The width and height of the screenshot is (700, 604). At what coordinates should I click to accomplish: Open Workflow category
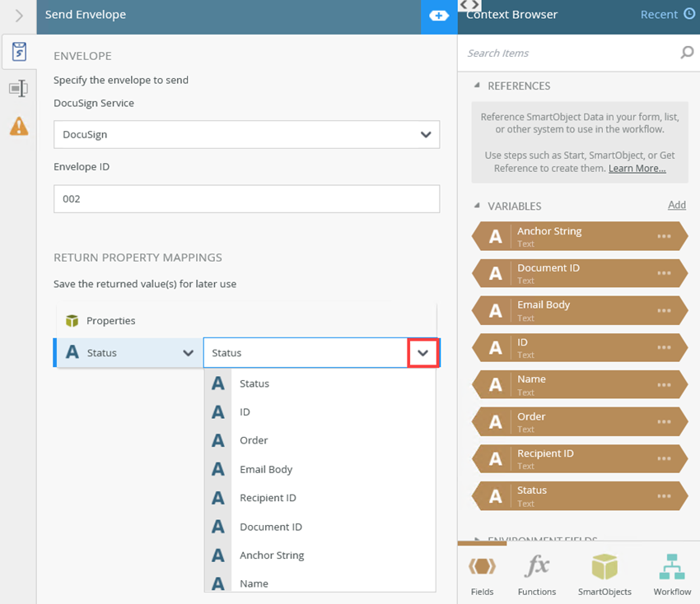pos(672,574)
